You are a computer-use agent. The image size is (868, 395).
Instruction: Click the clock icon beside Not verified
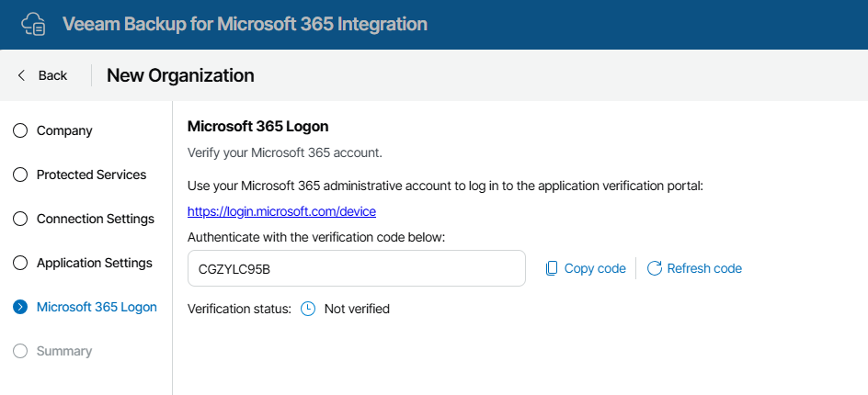308,309
